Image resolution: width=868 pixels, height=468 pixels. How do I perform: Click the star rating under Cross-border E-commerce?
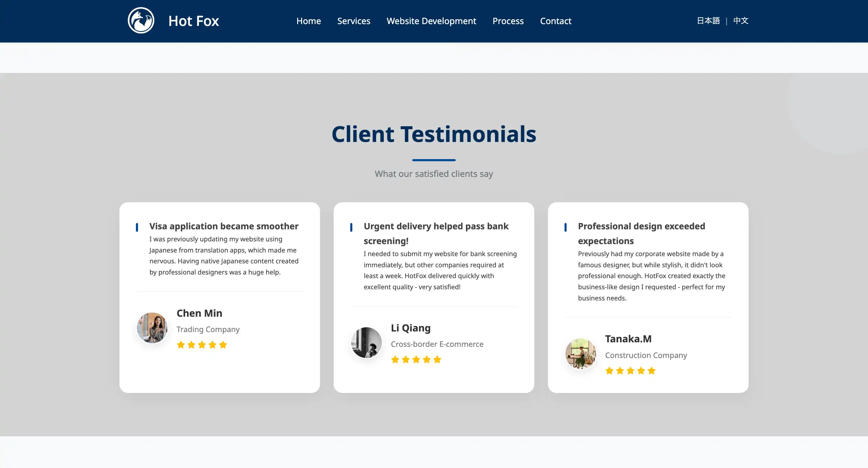416,360
